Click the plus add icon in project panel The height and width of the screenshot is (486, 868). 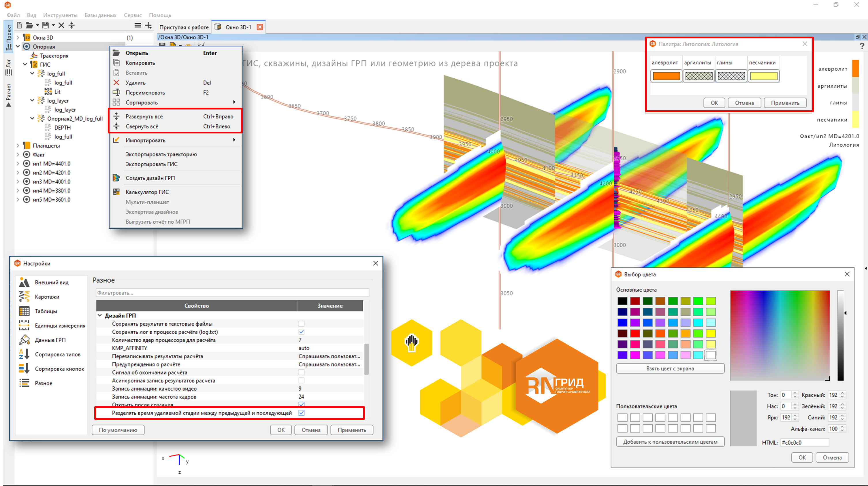[148, 25]
